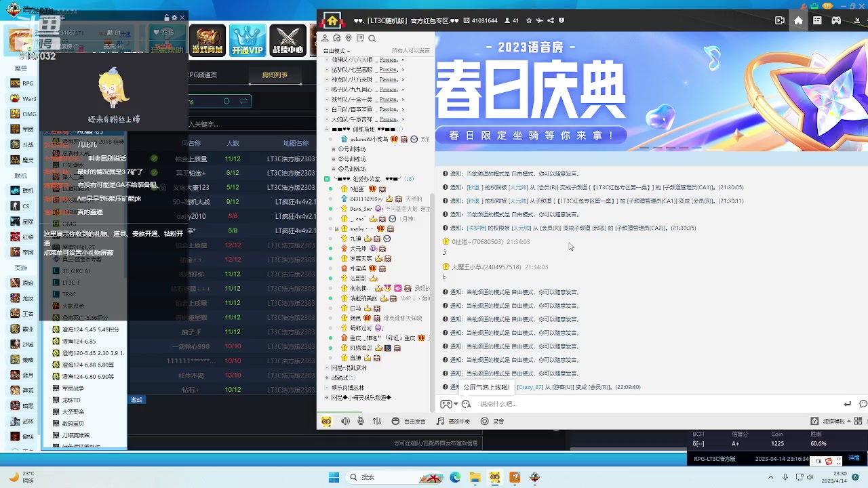
Task: Open the channel layout panel icon
Action: coord(817,20)
